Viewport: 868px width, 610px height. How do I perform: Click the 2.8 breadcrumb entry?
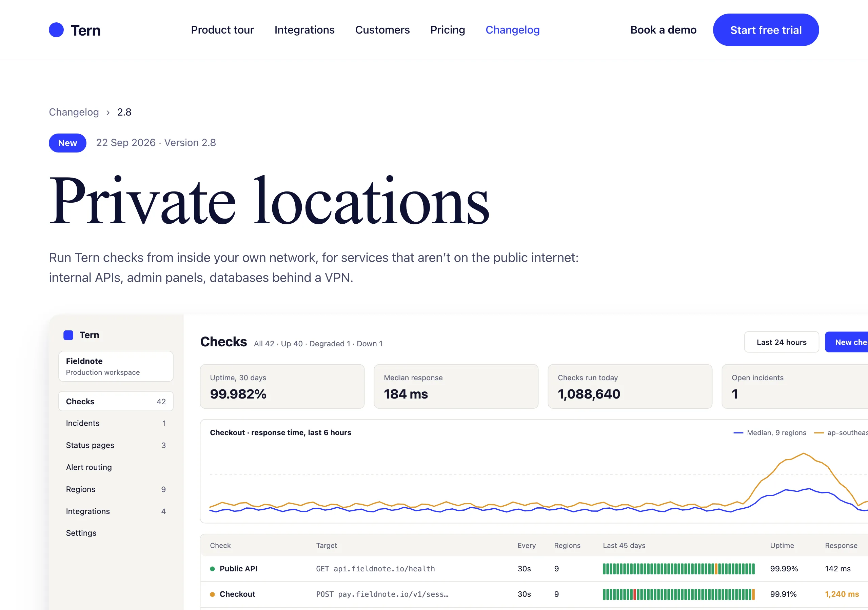pos(124,112)
